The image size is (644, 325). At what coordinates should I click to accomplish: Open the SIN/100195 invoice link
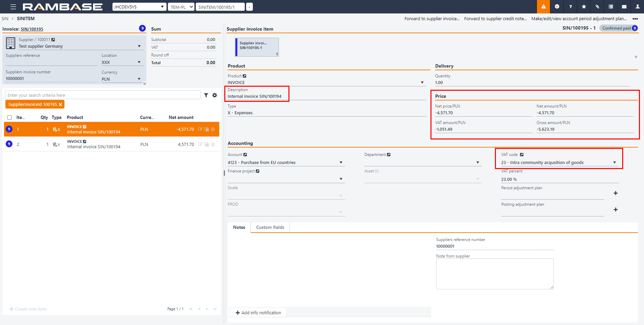(32, 29)
